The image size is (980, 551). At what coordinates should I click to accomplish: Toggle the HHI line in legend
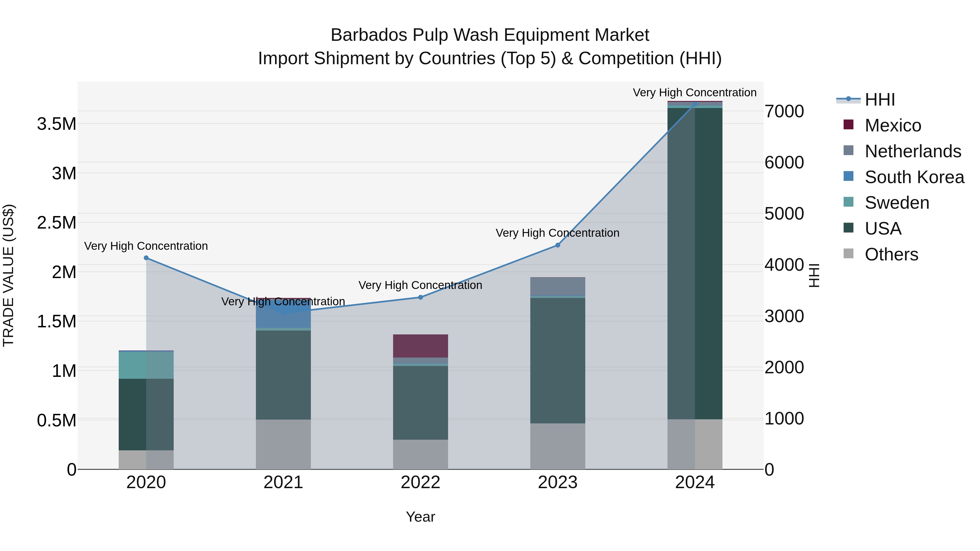coord(865,100)
